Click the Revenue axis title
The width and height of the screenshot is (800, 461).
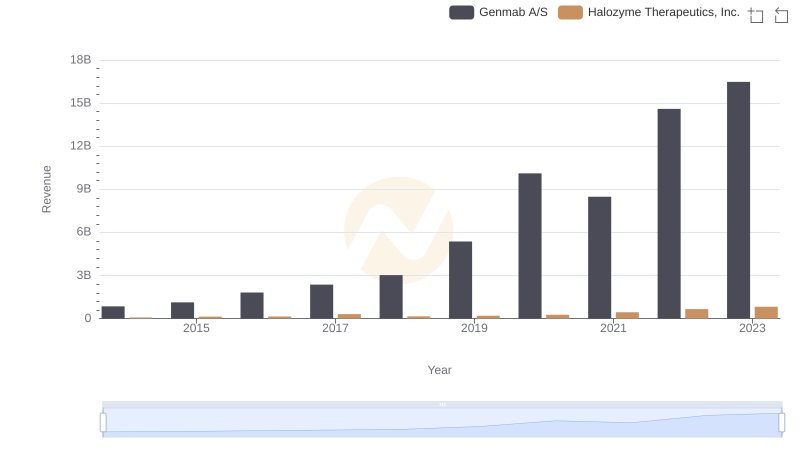point(46,189)
